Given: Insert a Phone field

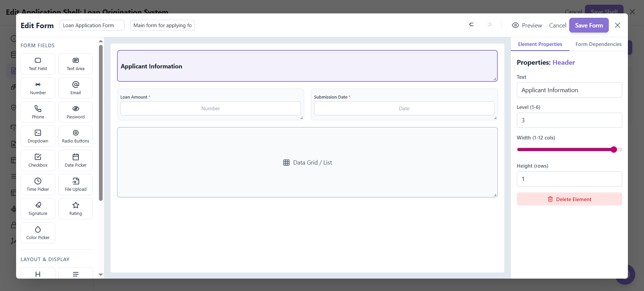Looking at the screenshot, I should click(x=38, y=112).
